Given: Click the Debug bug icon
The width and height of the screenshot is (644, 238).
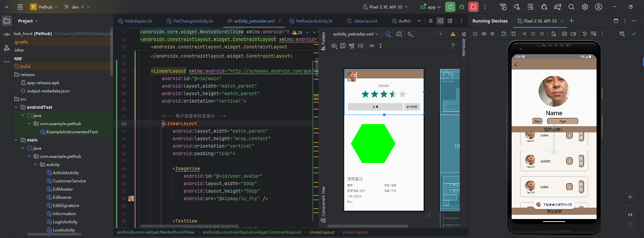Looking at the screenshot, I should click(462, 7).
